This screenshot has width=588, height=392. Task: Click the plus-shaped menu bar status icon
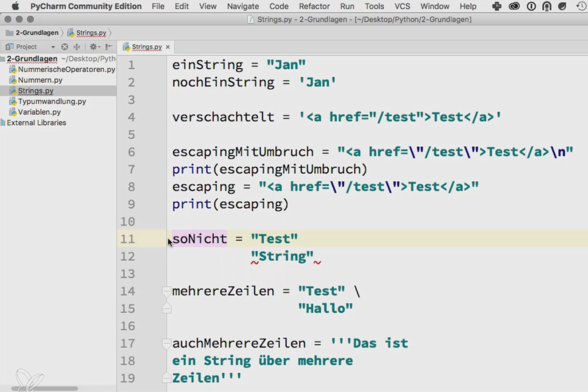pos(497,6)
